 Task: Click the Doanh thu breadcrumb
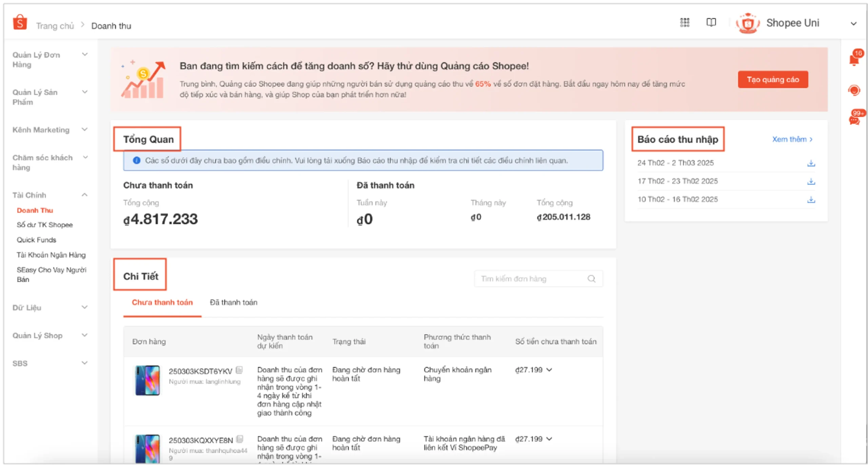click(x=111, y=26)
